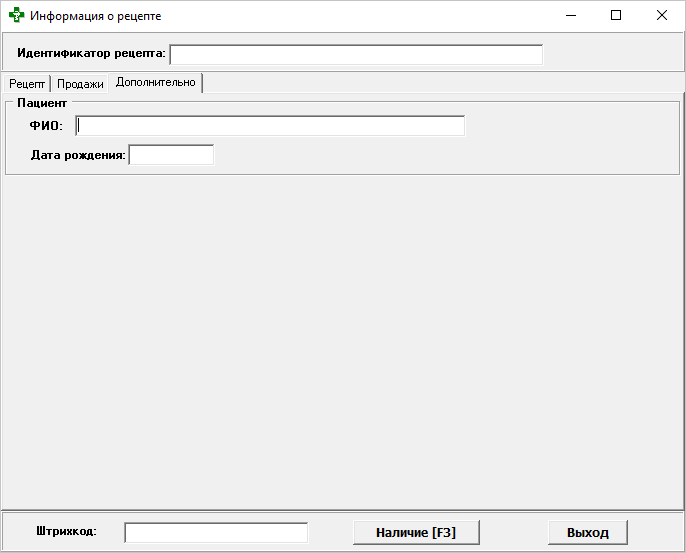This screenshot has width=686, height=553.
Task: Click the Выход button
Action: pos(587,532)
